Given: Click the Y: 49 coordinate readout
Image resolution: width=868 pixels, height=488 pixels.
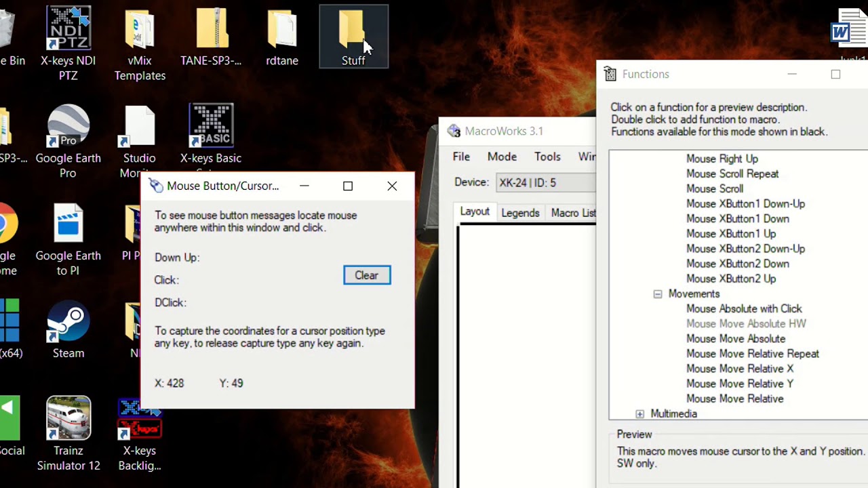Looking at the screenshot, I should [231, 383].
